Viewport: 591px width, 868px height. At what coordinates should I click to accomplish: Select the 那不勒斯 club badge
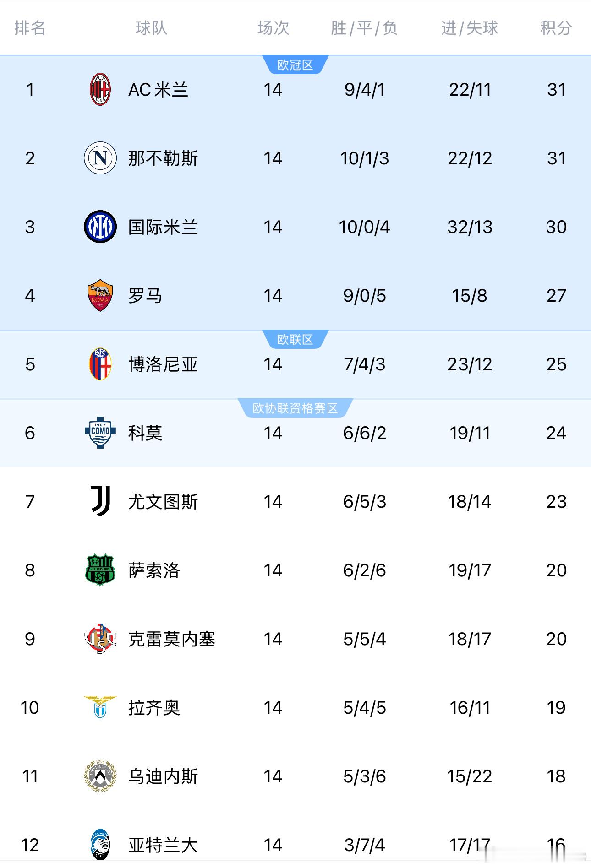point(100,158)
